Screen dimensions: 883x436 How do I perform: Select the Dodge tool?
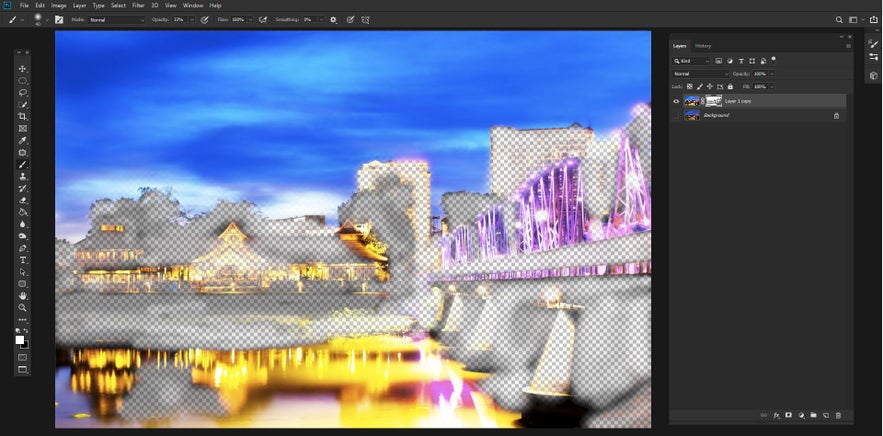pos(23,236)
